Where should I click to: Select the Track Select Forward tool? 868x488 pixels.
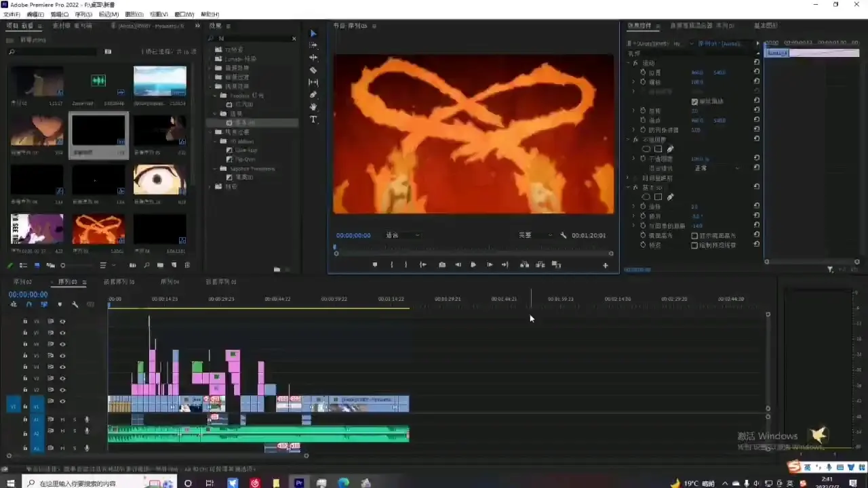313,45
